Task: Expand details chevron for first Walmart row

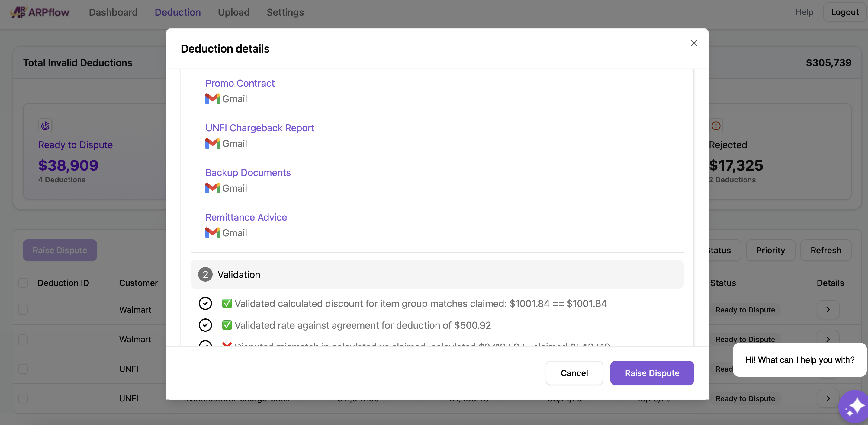Action: (828, 309)
